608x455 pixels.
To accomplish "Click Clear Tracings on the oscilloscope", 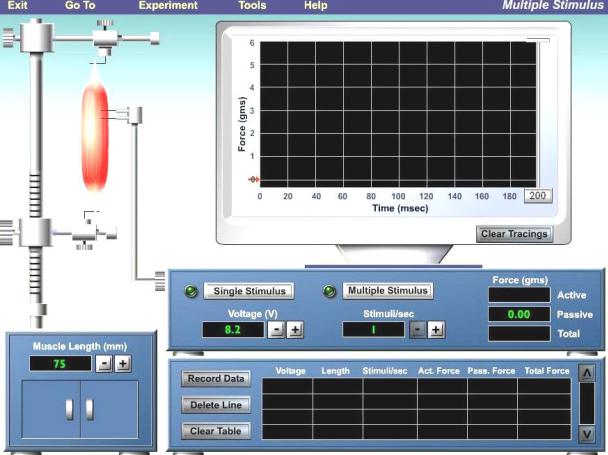I will click(x=514, y=234).
